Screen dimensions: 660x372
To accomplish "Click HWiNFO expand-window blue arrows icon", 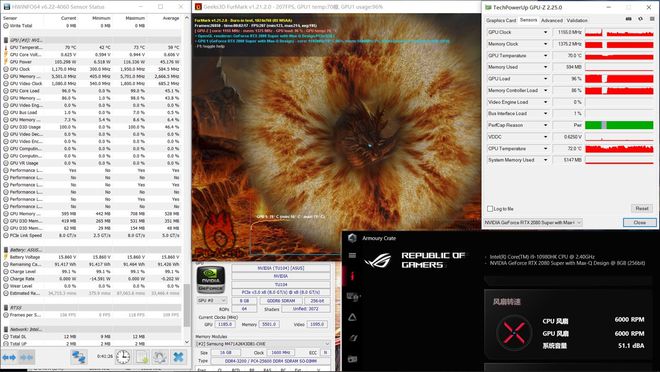I will tap(9, 358).
